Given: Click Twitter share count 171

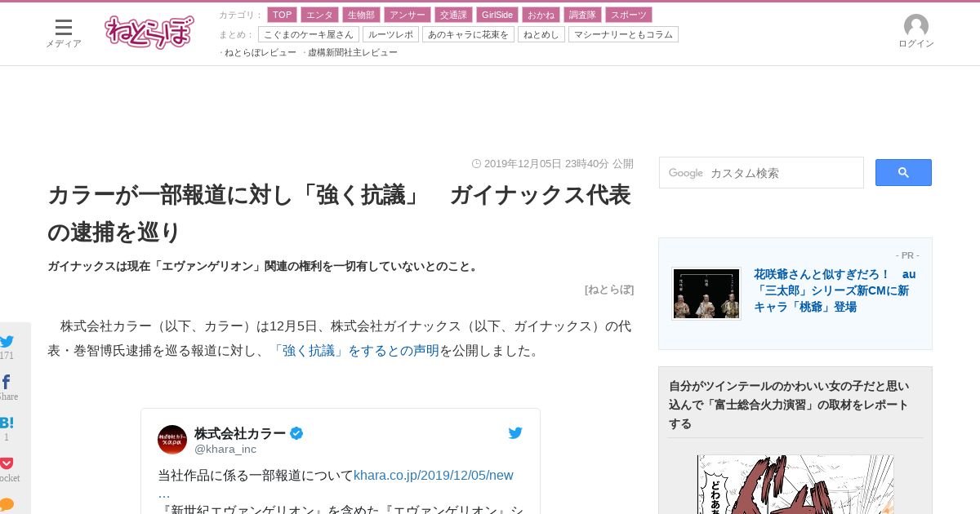Looking at the screenshot, I should [x=7, y=356].
